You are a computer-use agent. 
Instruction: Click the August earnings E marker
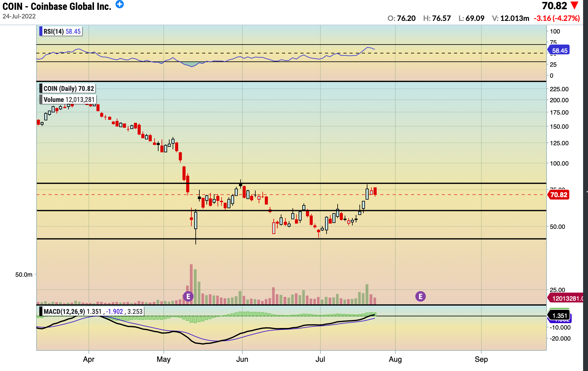[x=421, y=296]
